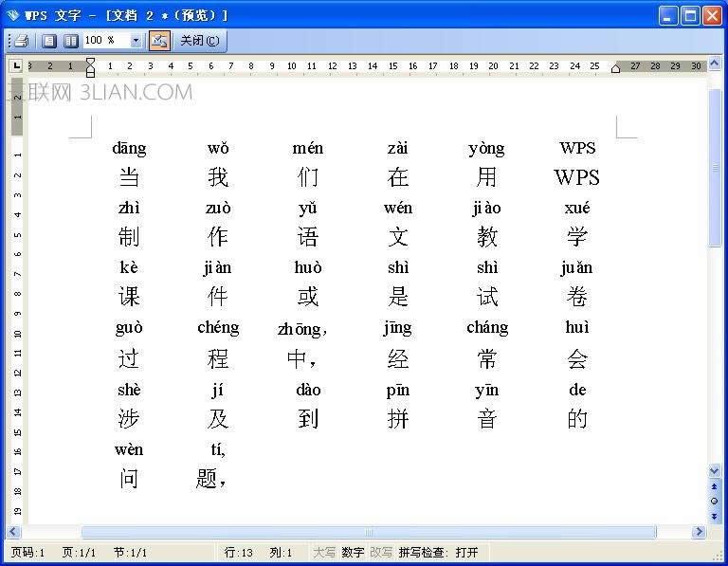728x566 pixels.
Task: Click the tab-stop selector at ruler corner
Action: click(17, 65)
